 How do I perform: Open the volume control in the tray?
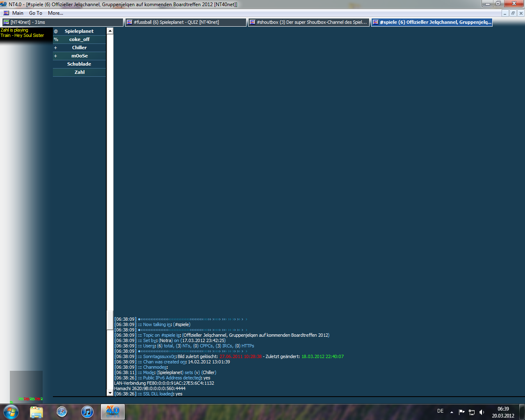pos(482,412)
